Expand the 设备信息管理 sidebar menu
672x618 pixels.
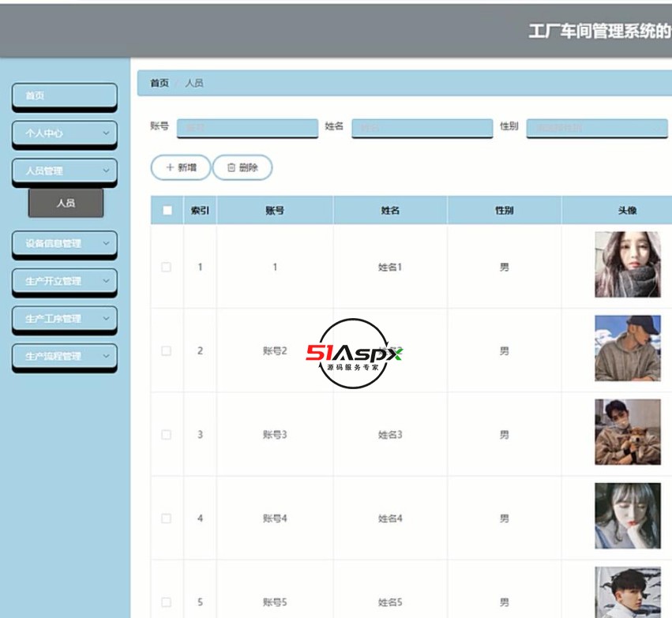63,245
